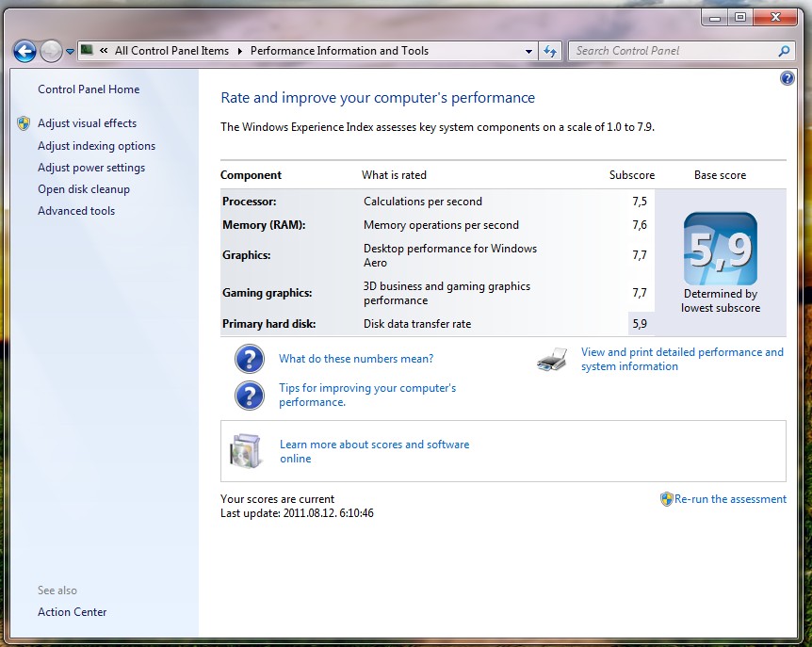This screenshot has width=812, height=647.
Task: Maximize the Control Panel window
Action: pos(740,18)
